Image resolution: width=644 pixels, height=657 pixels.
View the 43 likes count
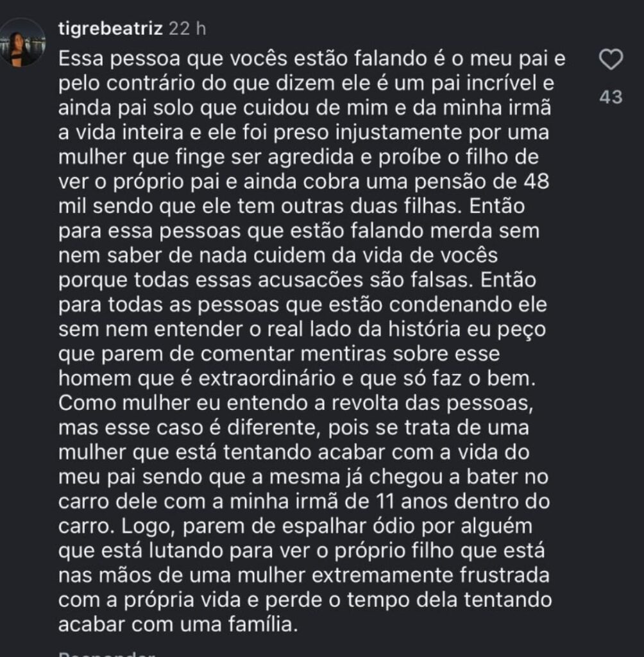pos(610,98)
